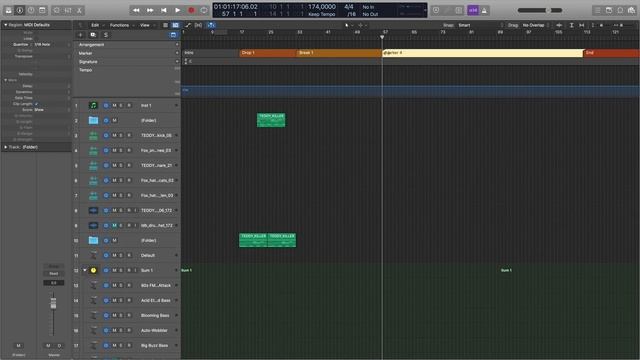Screen dimensions: 640x360
Task: Start playback with the Play button
Action: point(178,10)
